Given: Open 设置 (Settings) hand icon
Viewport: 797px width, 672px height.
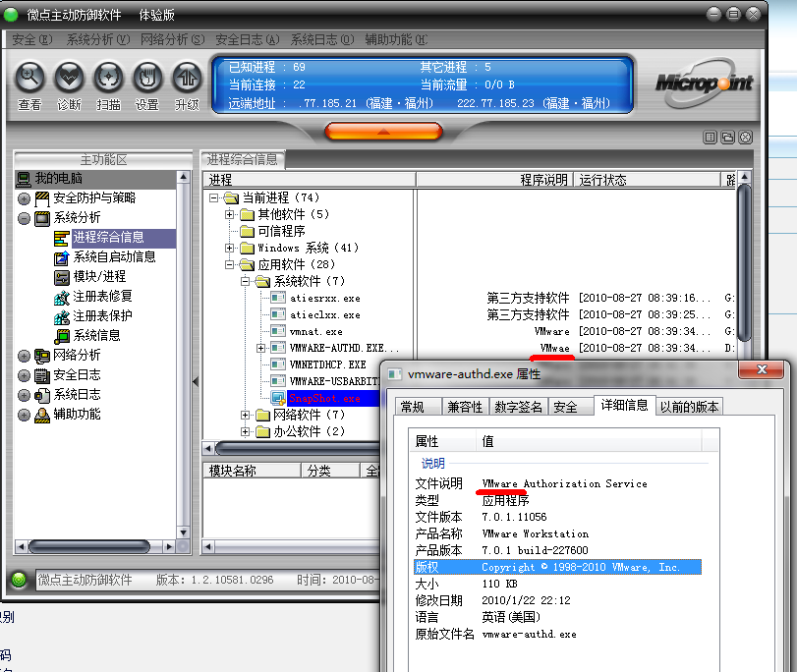Looking at the screenshot, I should pyautogui.click(x=147, y=79).
